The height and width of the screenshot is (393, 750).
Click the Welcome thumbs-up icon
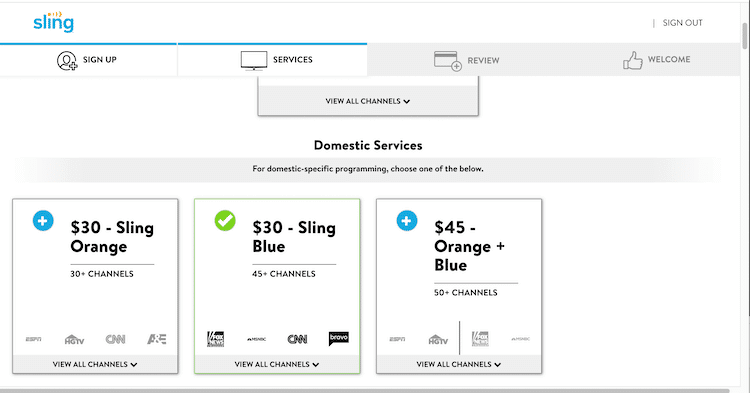pos(632,60)
